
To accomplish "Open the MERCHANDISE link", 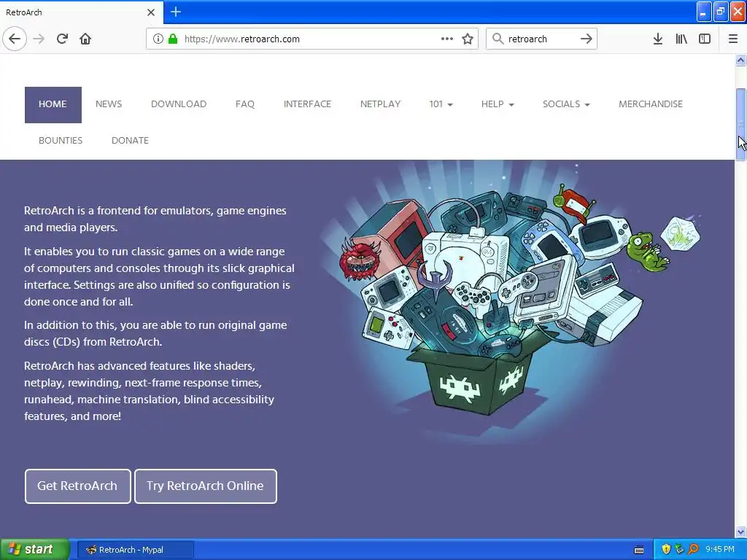I will (x=651, y=104).
